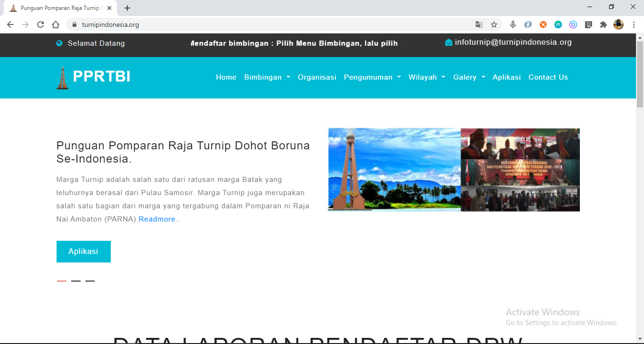The image size is (644, 344).
Task: Click the browser back arrow
Action: (10, 25)
